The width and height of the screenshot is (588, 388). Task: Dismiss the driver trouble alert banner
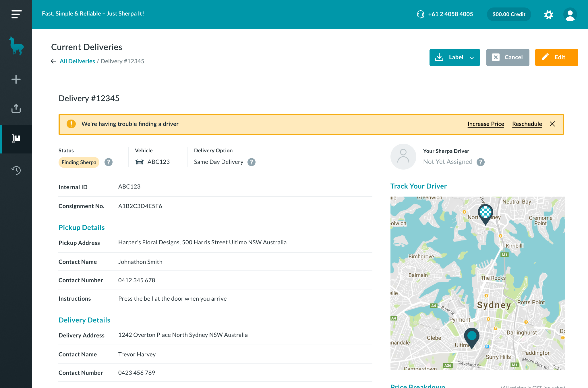[x=552, y=124]
